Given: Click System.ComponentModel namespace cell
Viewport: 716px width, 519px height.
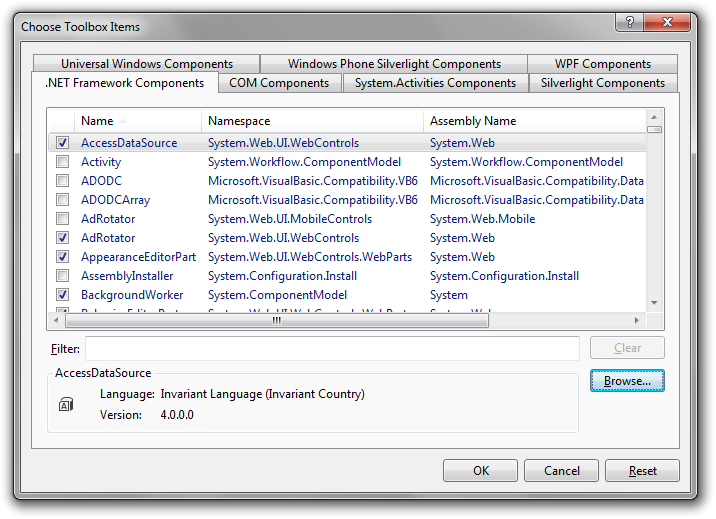Looking at the screenshot, I should tap(277, 295).
